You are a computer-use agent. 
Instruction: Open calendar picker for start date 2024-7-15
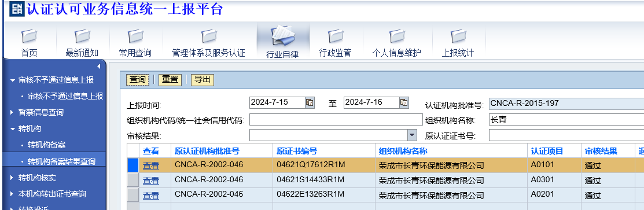click(310, 103)
